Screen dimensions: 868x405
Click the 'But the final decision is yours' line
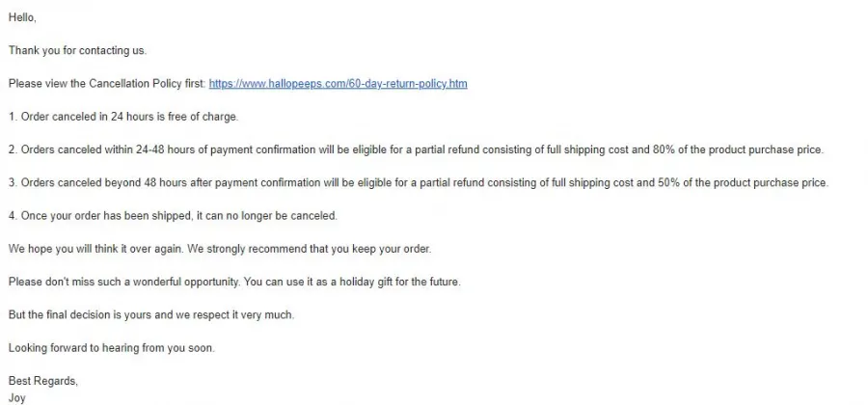click(x=151, y=314)
